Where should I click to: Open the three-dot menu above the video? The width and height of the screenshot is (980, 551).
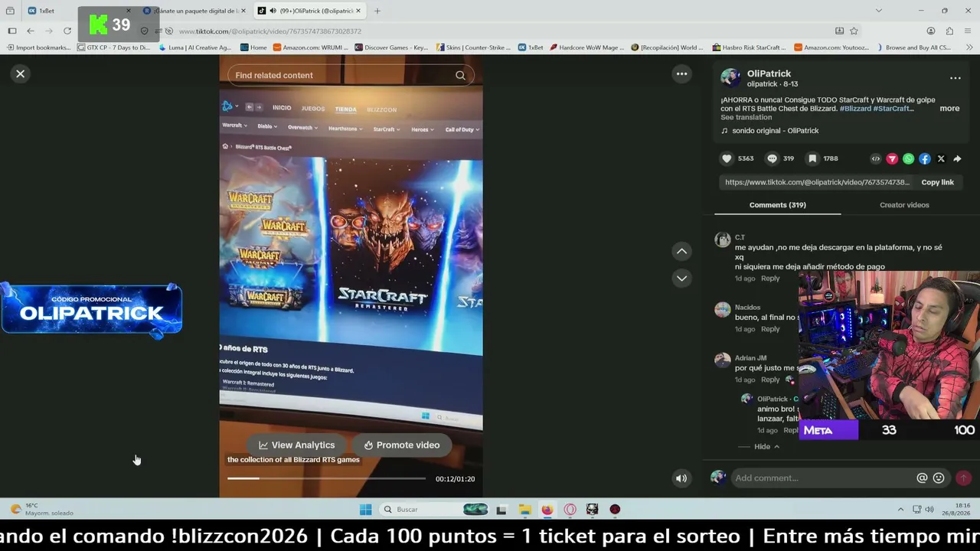[681, 73]
